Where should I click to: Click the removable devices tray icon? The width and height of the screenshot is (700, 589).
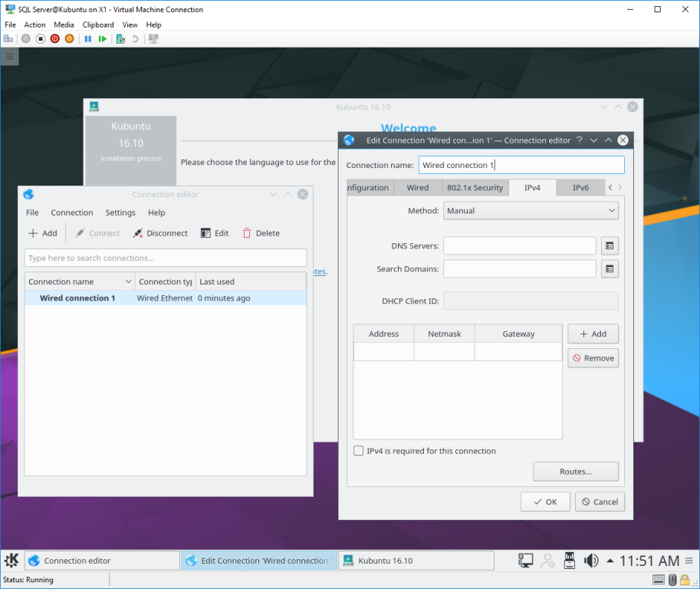tap(570, 561)
